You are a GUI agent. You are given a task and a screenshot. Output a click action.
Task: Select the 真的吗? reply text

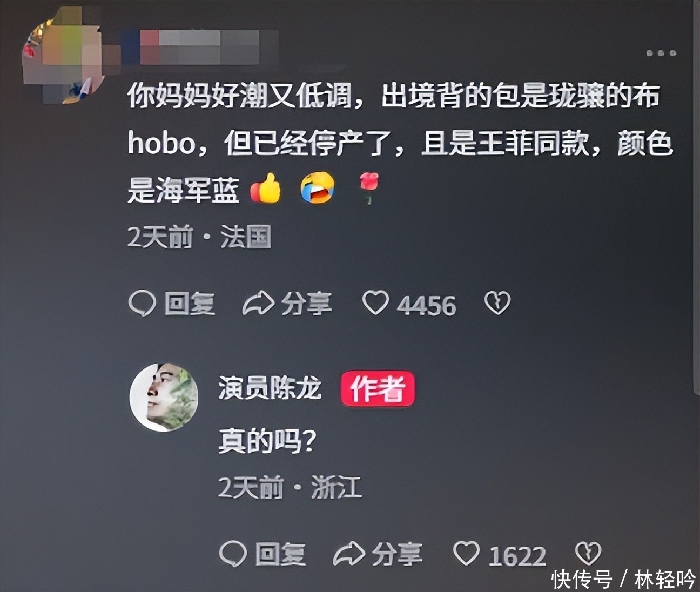[x=267, y=440]
